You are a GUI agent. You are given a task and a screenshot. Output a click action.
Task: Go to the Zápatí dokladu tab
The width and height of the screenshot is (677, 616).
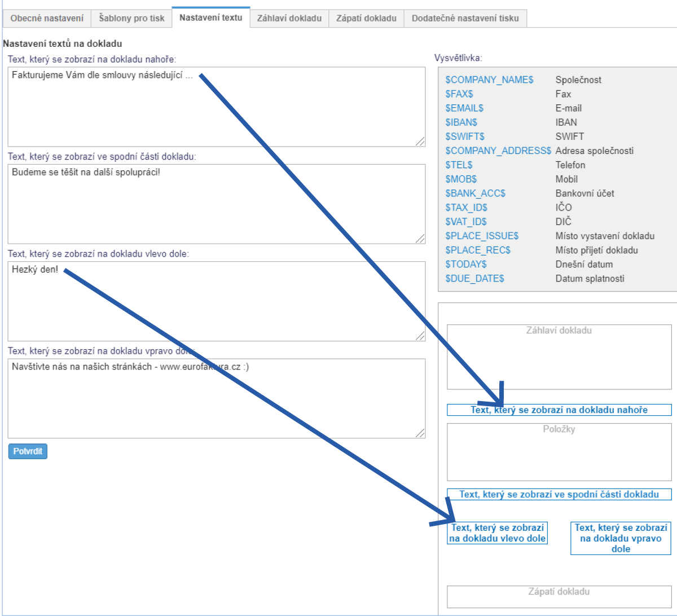(366, 18)
